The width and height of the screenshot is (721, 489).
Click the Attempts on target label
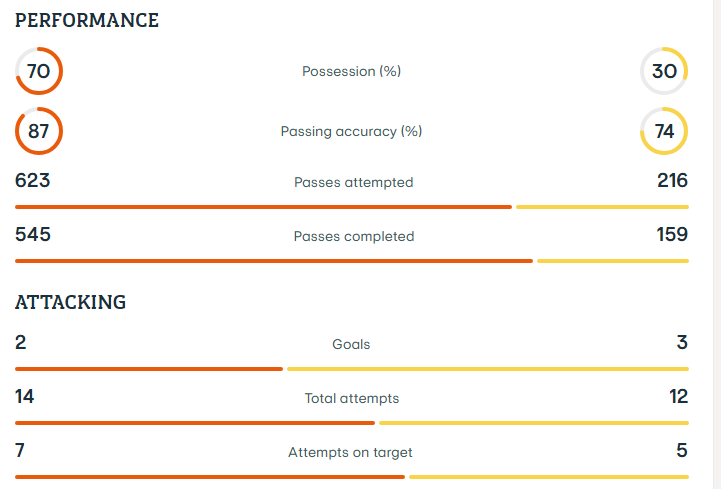(350, 452)
